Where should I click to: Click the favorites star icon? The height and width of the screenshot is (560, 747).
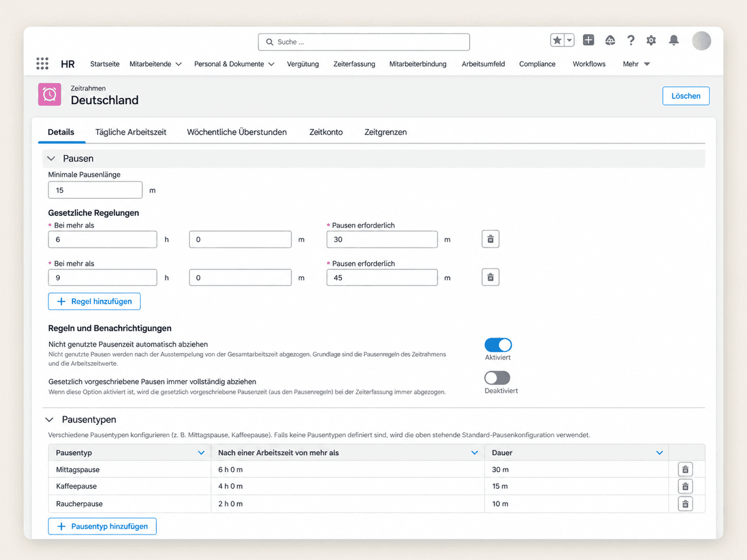pyautogui.click(x=557, y=40)
